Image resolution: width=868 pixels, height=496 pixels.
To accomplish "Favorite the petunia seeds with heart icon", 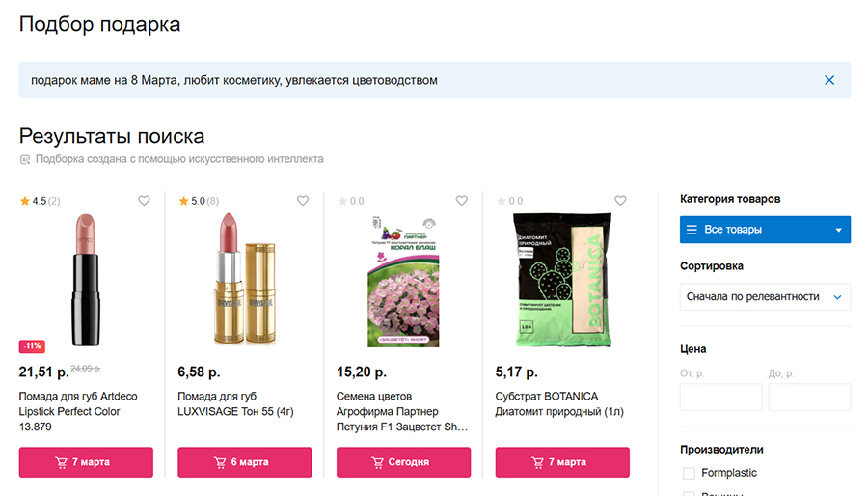I will tap(462, 201).
